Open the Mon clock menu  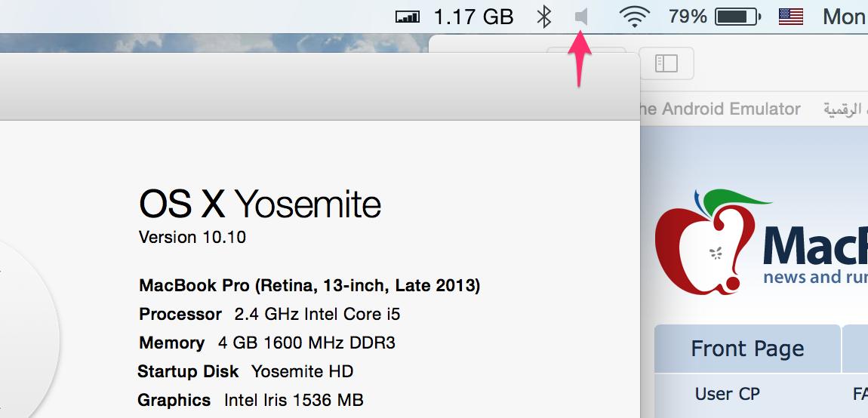pyautogui.click(x=844, y=17)
